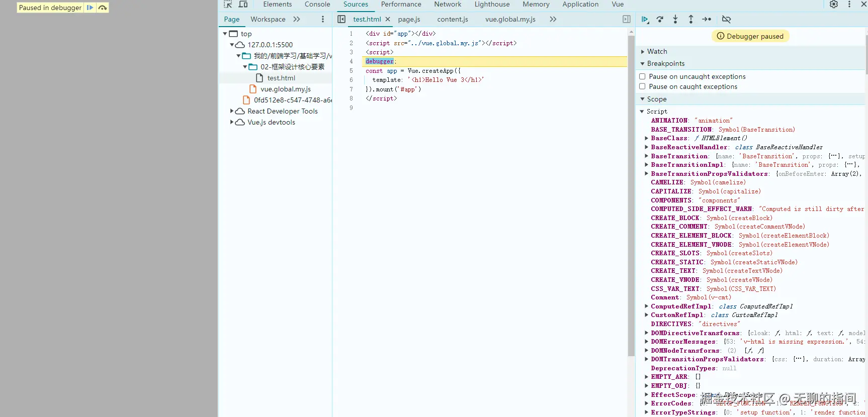Expand the CustomRefImpl class entry

[647, 315]
